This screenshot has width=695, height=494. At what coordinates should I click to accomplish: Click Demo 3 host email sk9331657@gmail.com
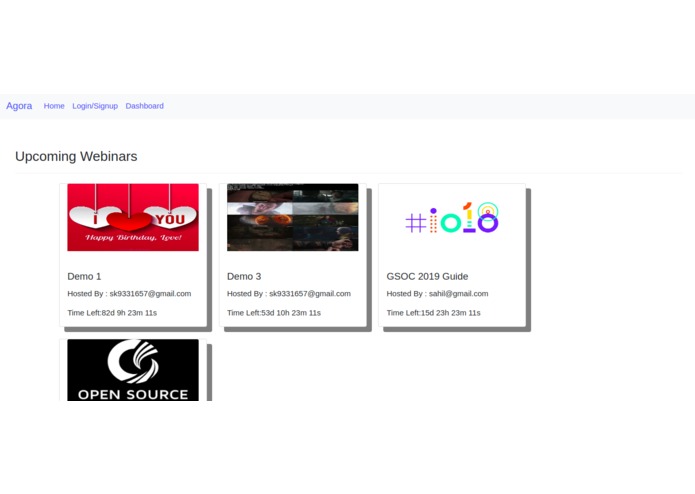[310, 294]
